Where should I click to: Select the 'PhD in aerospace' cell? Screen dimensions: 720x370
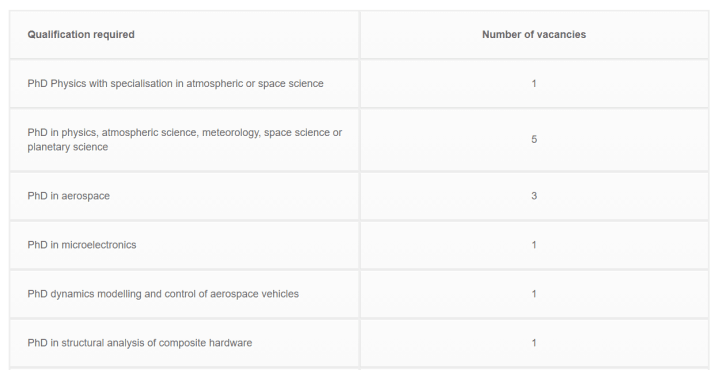184,196
